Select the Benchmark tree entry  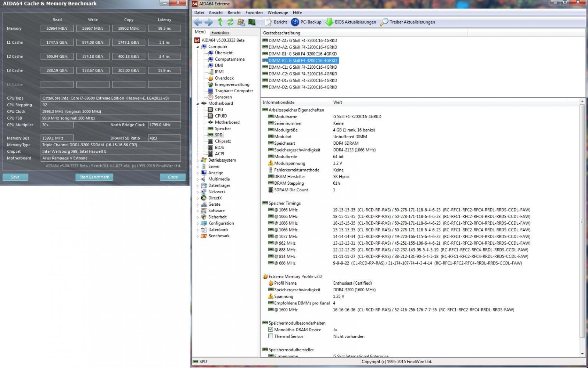click(x=215, y=236)
